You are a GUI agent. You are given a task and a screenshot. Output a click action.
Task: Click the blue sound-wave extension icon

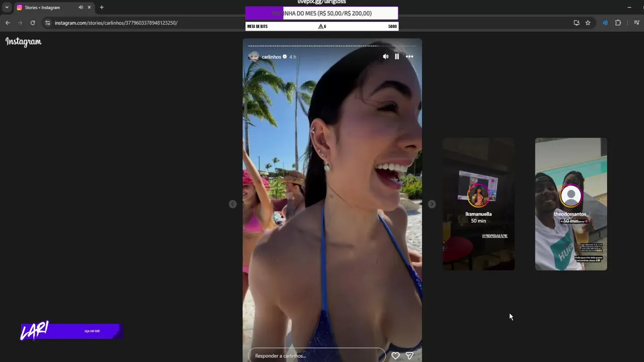coord(605,23)
